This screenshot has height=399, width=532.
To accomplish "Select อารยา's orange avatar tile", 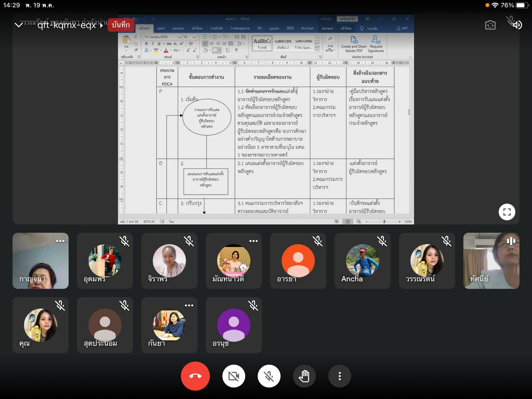I will pos(298,261).
